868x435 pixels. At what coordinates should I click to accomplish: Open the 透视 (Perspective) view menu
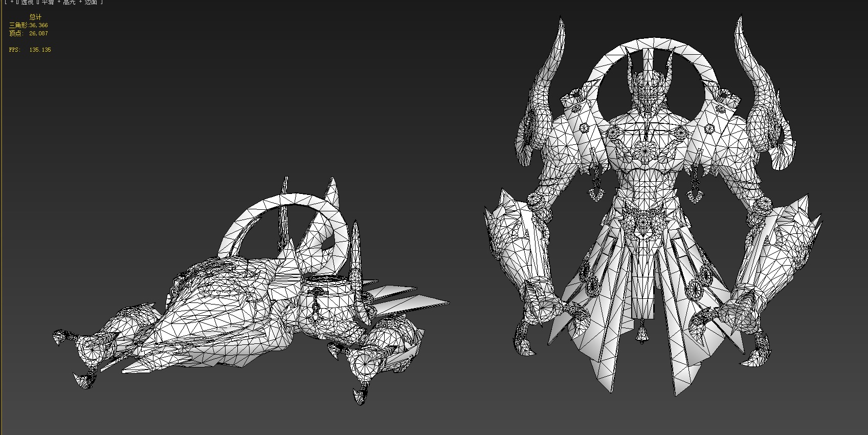click(x=27, y=2)
